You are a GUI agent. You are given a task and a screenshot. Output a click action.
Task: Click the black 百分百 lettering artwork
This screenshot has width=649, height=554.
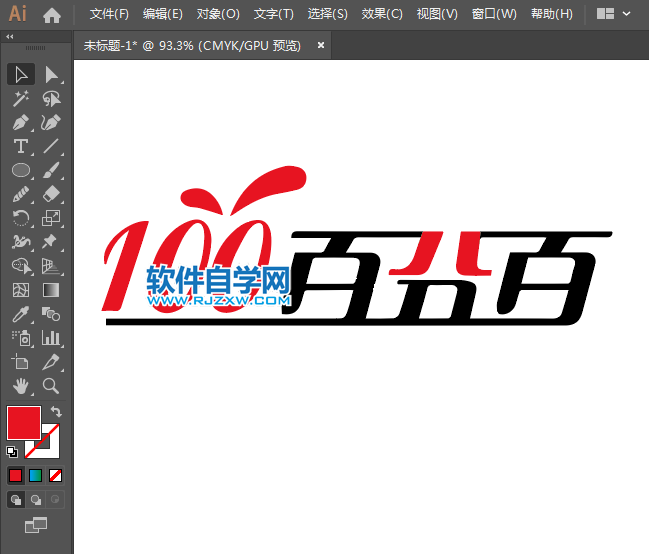[447, 277]
